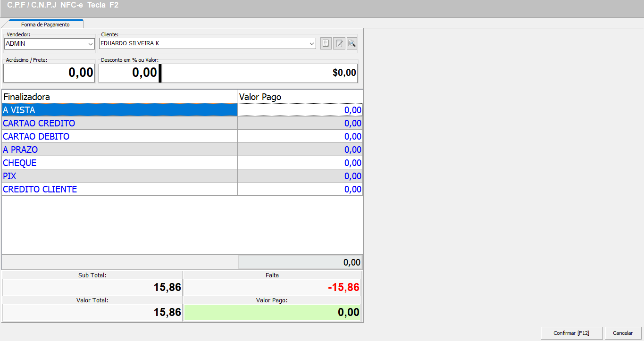Open the Vendedor dropdown
The image size is (644, 341).
[x=91, y=44]
